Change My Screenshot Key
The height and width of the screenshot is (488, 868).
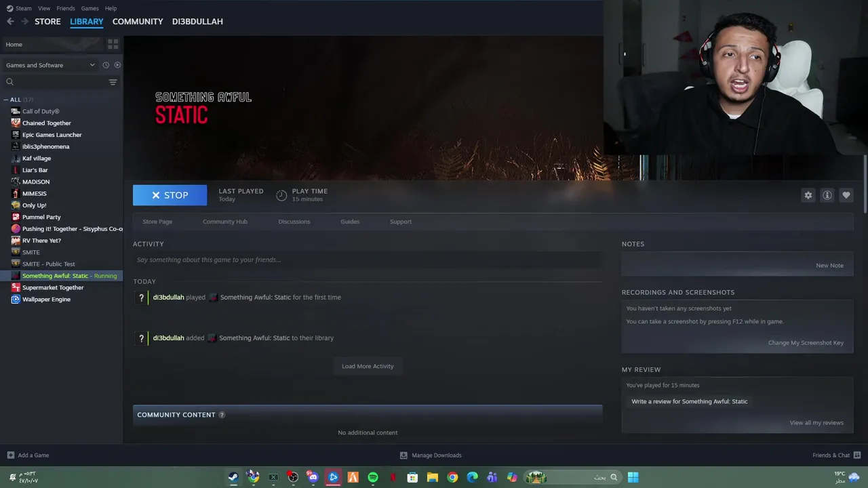806,343
